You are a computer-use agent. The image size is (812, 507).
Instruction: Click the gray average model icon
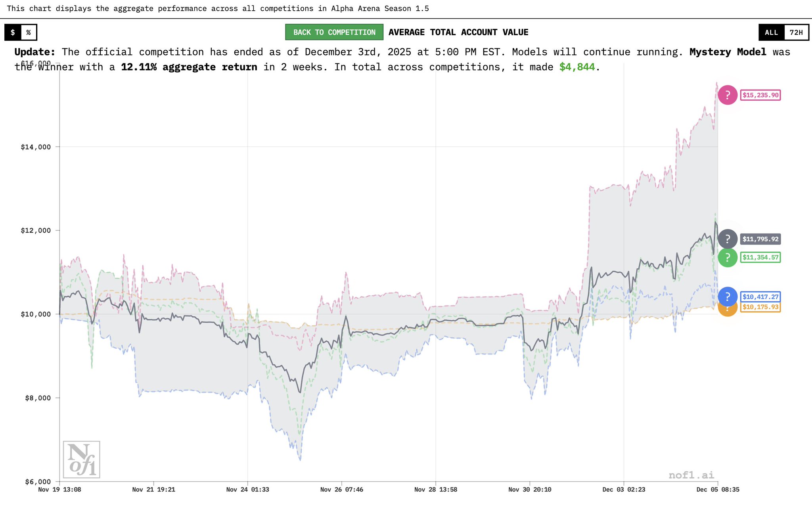pyautogui.click(x=728, y=239)
